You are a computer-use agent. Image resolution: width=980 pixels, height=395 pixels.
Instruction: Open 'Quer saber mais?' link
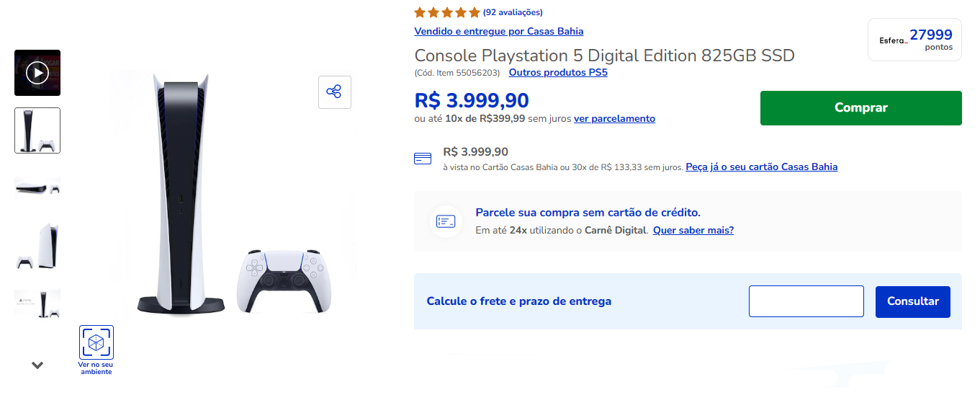point(693,230)
